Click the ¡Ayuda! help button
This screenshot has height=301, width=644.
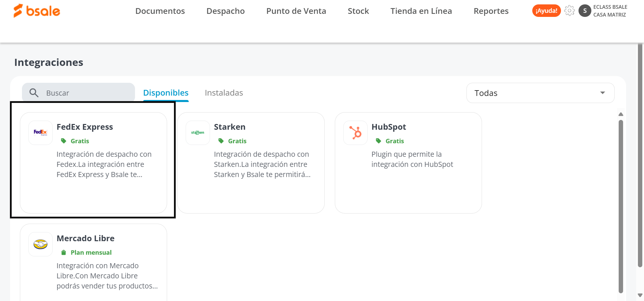pyautogui.click(x=546, y=11)
